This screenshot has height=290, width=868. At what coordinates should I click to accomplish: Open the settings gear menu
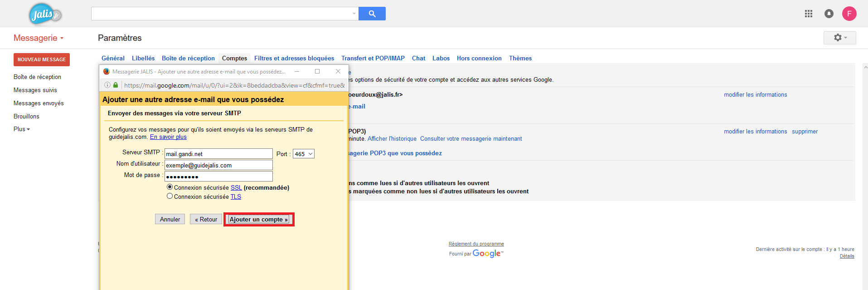839,38
